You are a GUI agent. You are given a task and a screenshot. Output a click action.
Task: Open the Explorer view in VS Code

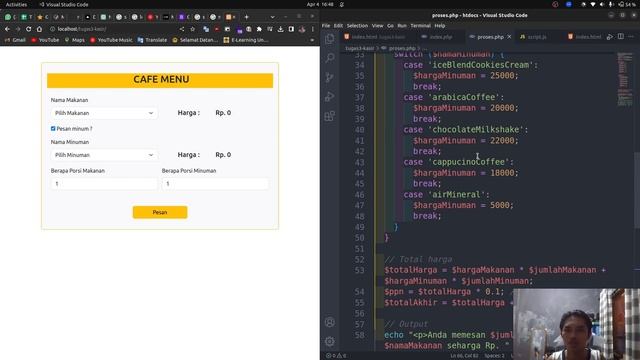(x=330, y=39)
